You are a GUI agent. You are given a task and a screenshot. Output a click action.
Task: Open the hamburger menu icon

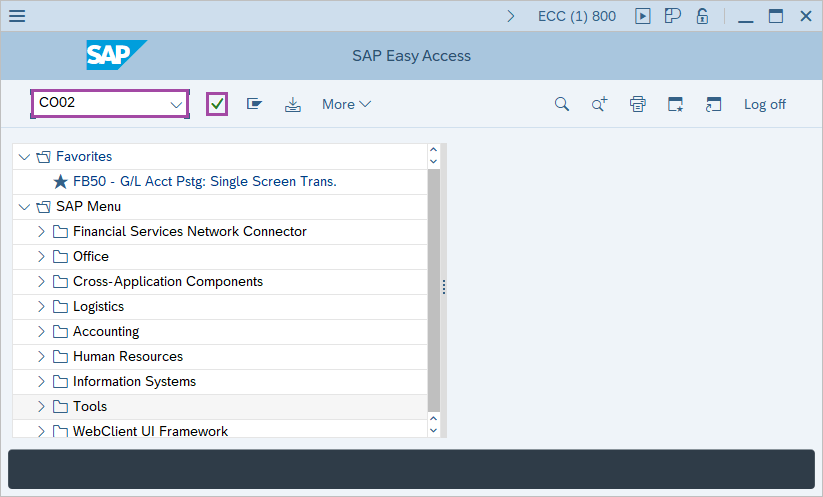[17, 16]
